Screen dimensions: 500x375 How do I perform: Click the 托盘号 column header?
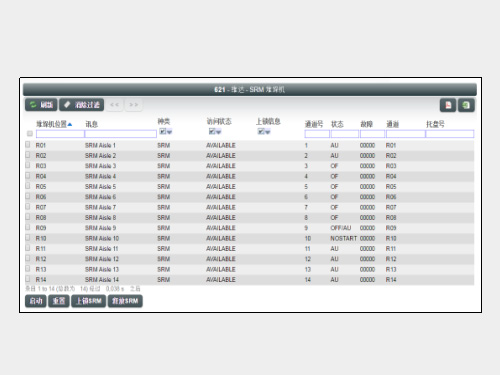(x=435, y=124)
